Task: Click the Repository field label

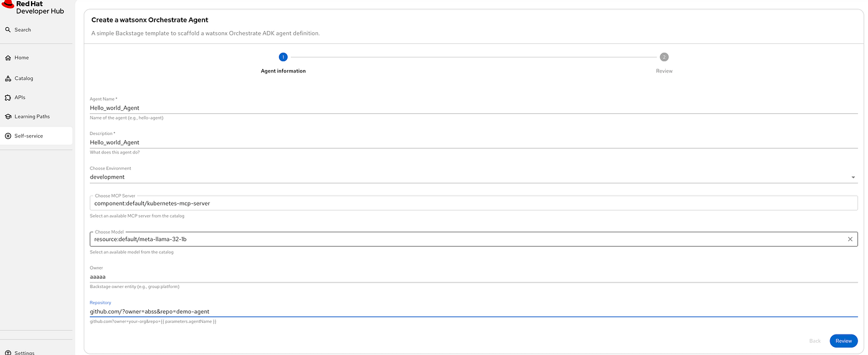Action: click(x=100, y=302)
